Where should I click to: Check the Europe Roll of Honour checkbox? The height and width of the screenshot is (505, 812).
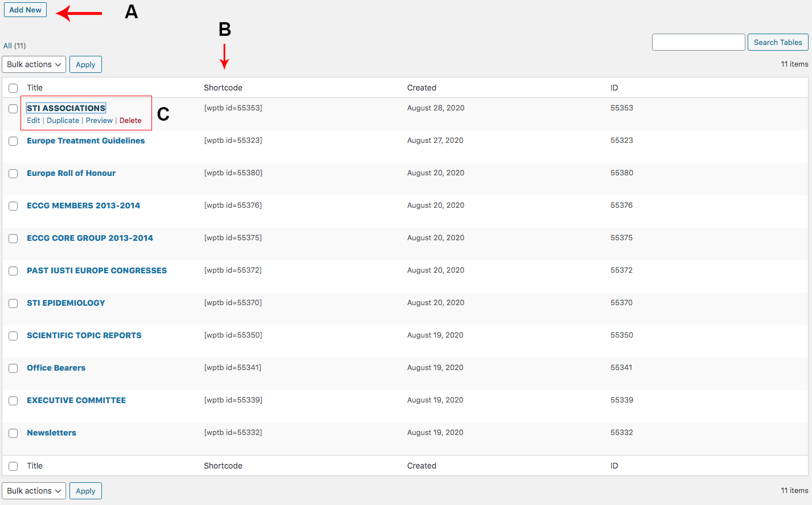tap(13, 173)
